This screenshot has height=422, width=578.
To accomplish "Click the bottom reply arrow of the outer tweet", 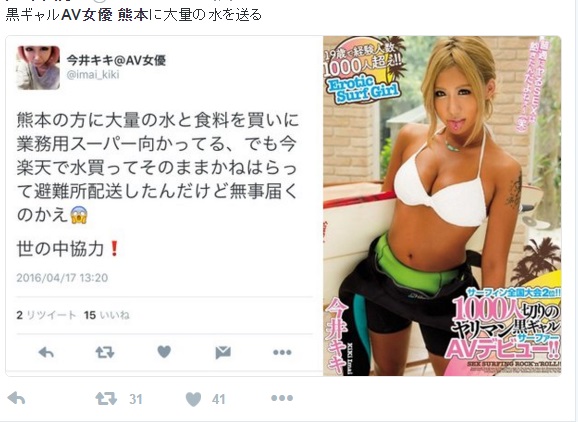I will coord(17,398).
